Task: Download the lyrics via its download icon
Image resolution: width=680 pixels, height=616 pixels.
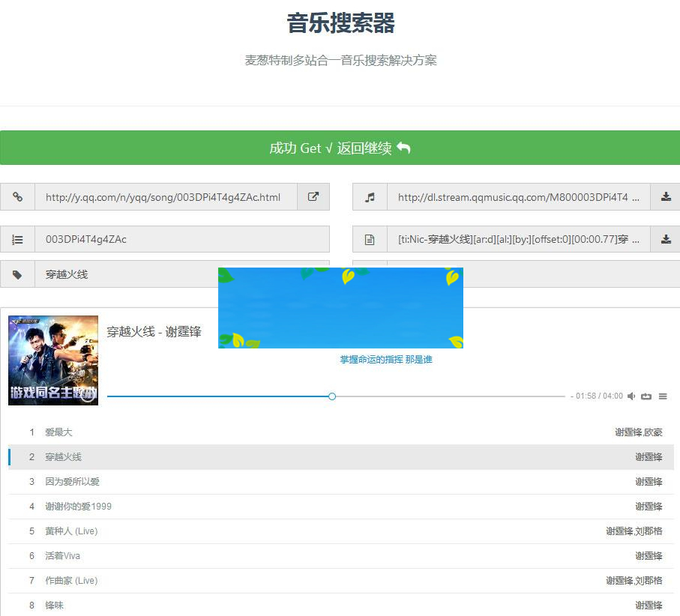Action: point(667,239)
